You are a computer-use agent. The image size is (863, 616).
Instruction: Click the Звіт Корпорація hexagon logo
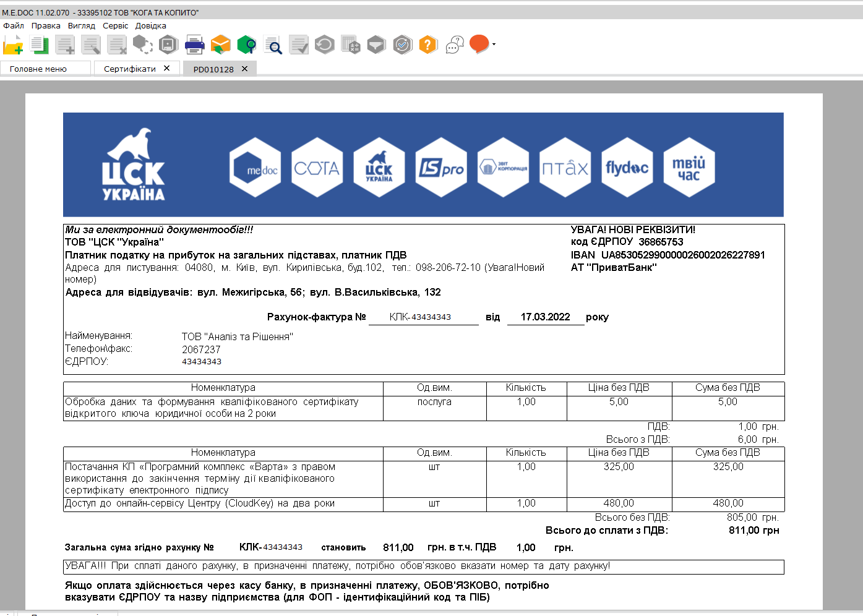[504, 168]
